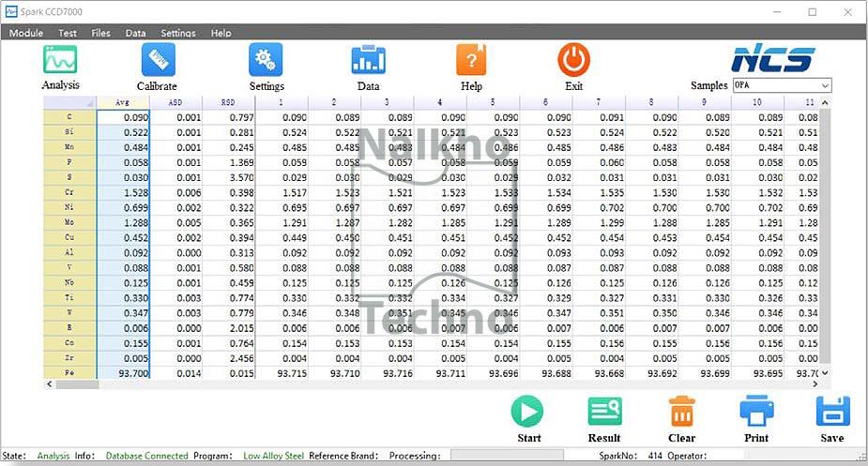
Task: Open the Result report icon
Action: coord(604,412)
